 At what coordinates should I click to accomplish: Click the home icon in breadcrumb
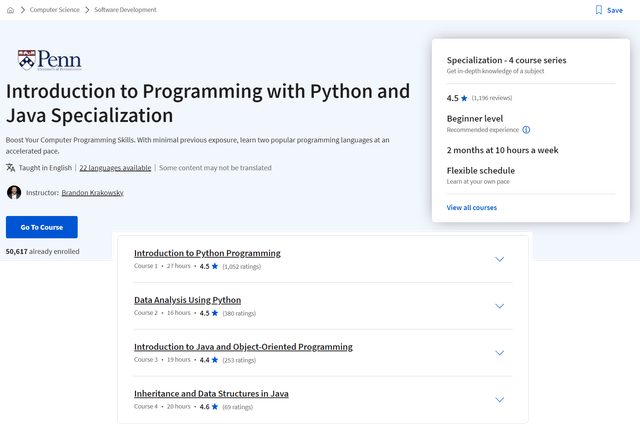click(x=10, y=10)
